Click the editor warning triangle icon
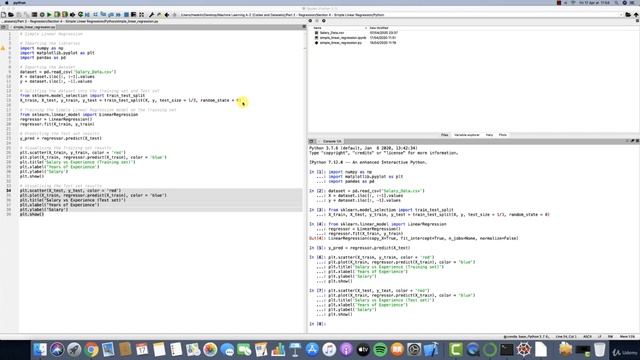 pyautogui.click(x=3, y=48)
